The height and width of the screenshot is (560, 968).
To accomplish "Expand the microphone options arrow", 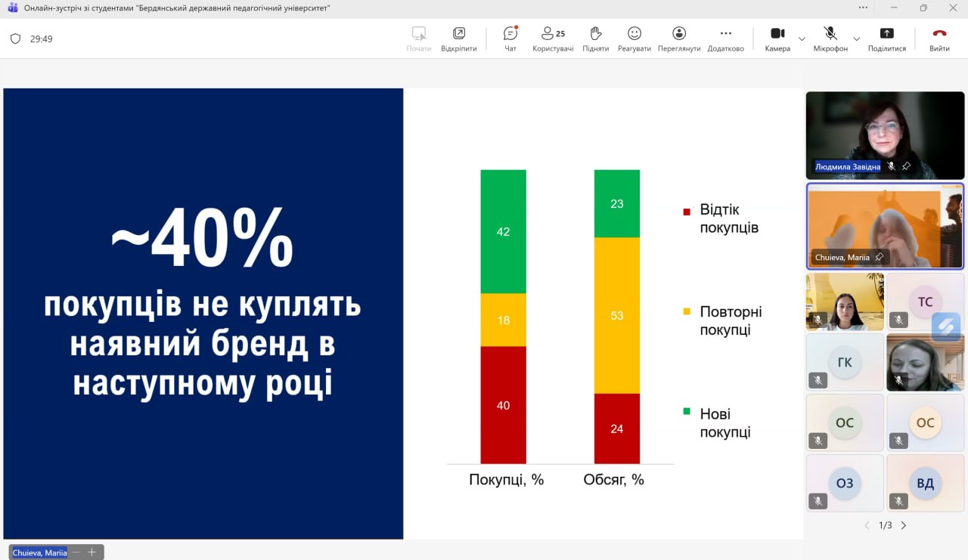I will pos(857,39).
